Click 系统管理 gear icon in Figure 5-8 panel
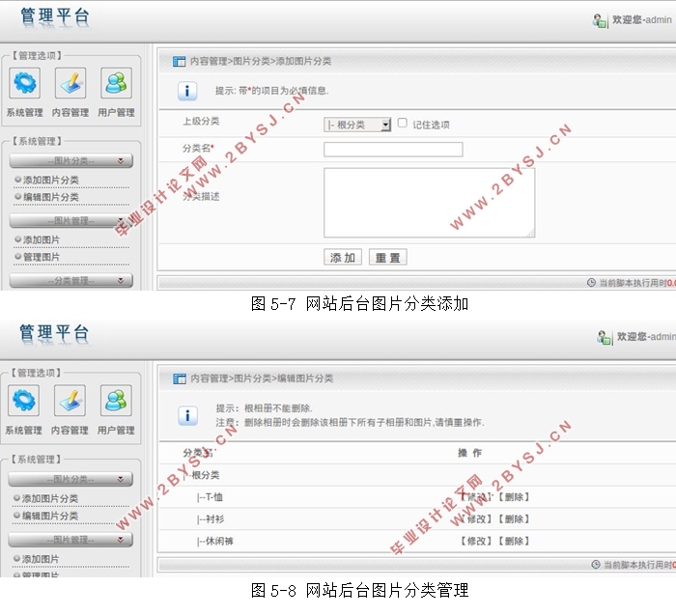 (24, 401)
